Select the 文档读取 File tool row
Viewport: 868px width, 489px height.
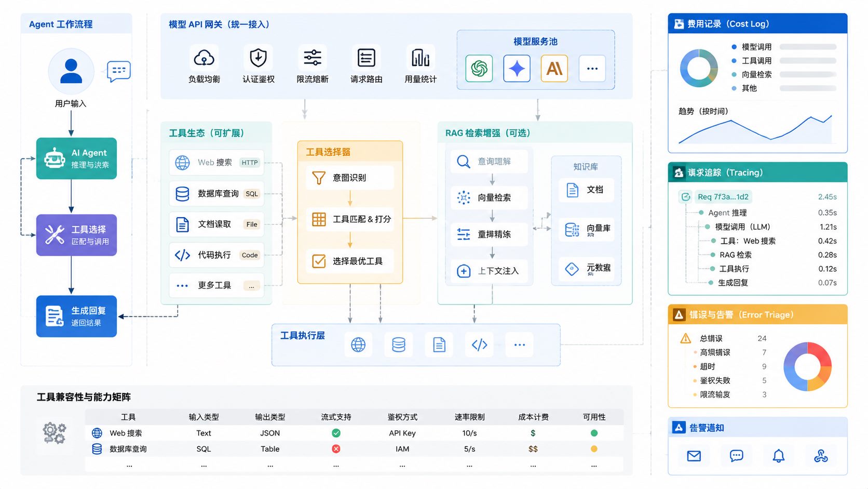[x=216, y=224]
